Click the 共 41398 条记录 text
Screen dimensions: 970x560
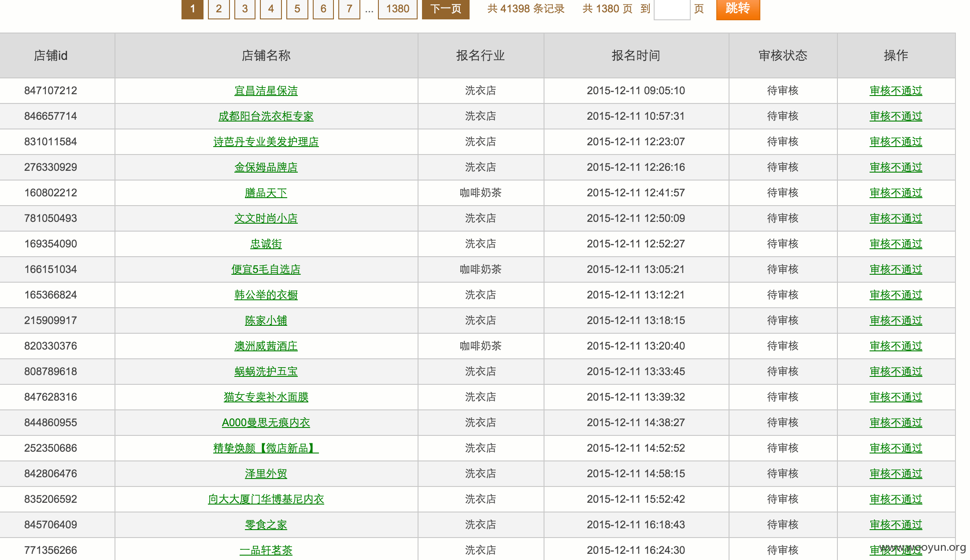[x=526, y=9]
